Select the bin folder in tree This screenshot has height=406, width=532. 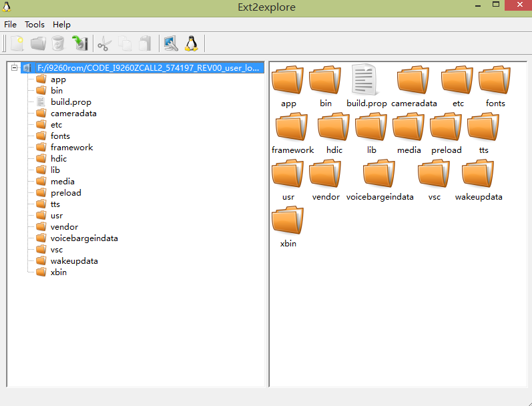click(x=49, y=91)
